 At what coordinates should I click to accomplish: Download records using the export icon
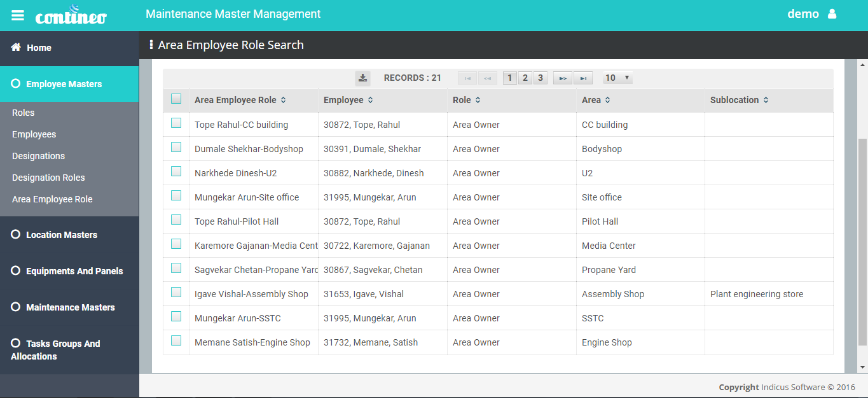click(x=362, y=78)
